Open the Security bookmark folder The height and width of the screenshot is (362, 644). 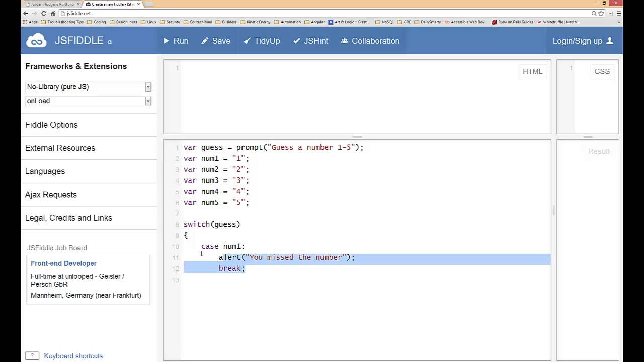click(170, 22)
